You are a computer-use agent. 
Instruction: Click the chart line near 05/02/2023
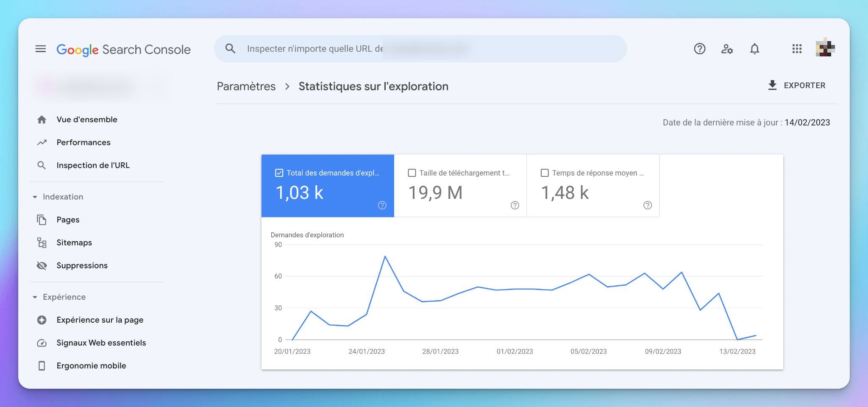(x=589, y=274)
